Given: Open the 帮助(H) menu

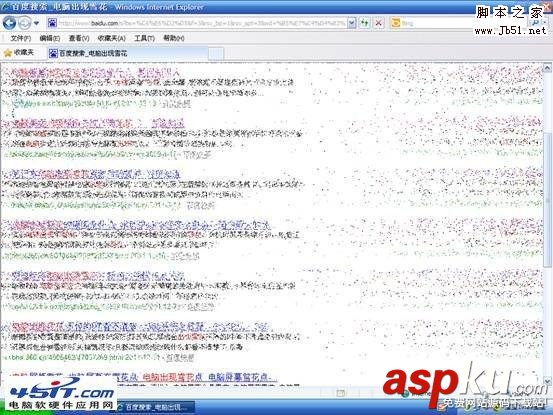Looking at the screenshot, I should coord(174,38).
